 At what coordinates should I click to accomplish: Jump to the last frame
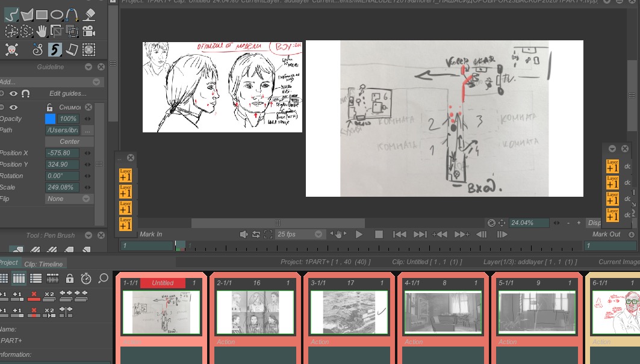420,234
